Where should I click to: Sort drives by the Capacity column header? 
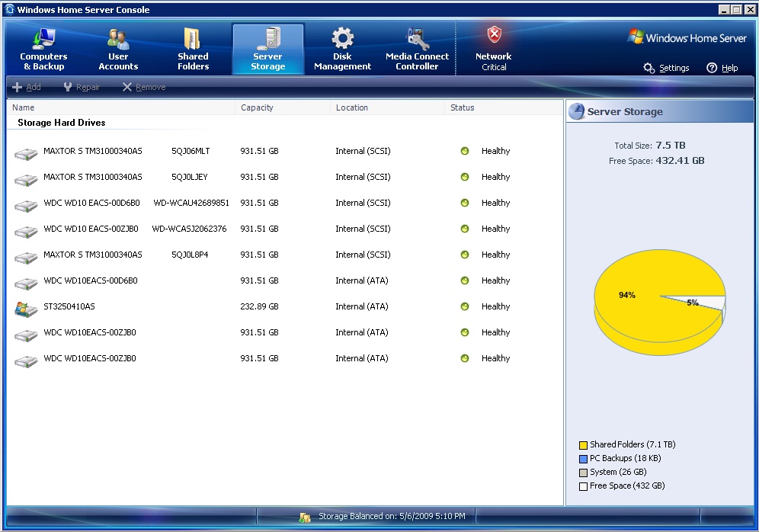[257, 107]
